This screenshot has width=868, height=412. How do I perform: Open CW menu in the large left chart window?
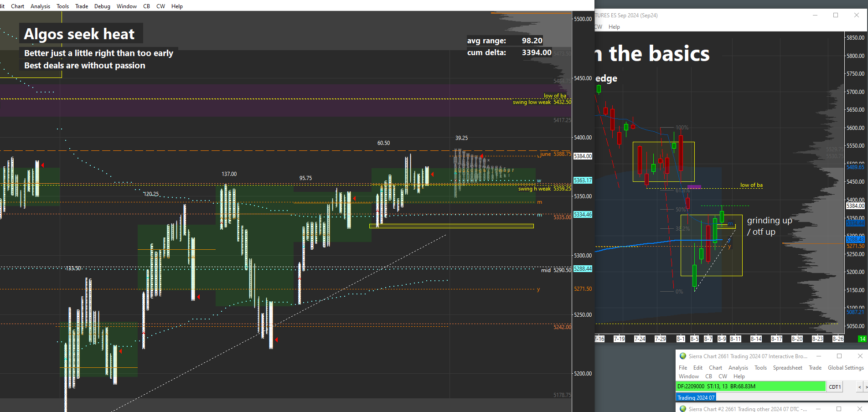[x=161, y=6]
